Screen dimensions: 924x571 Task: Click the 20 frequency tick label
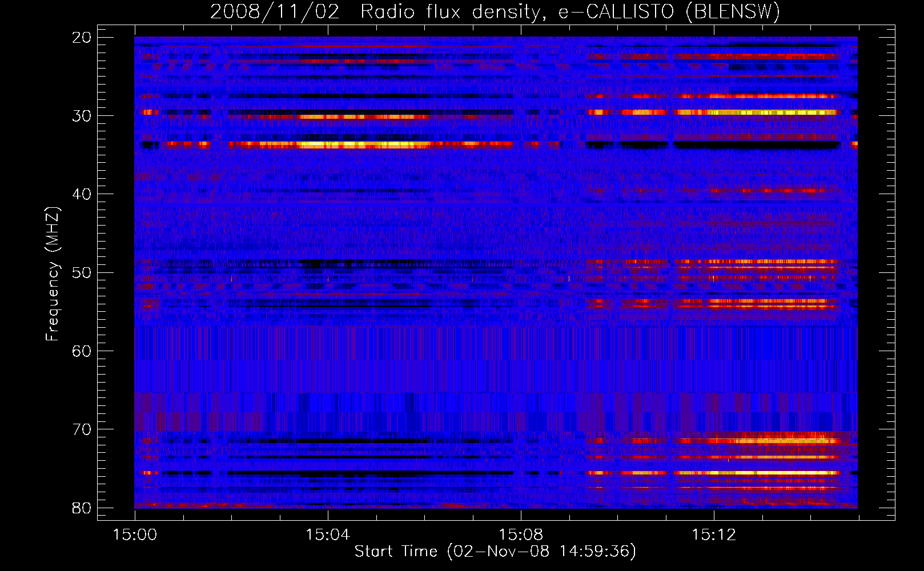point(82,38)
